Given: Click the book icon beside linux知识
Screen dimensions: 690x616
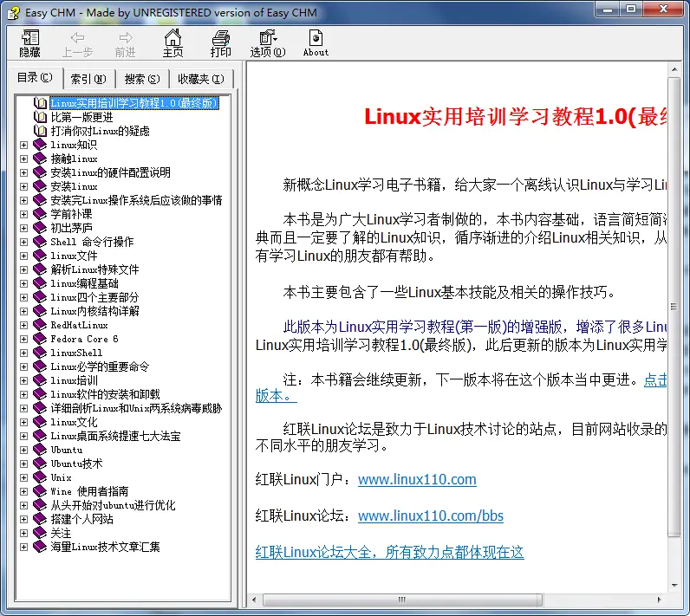Looking at the screenshot, I should point(40,145).
